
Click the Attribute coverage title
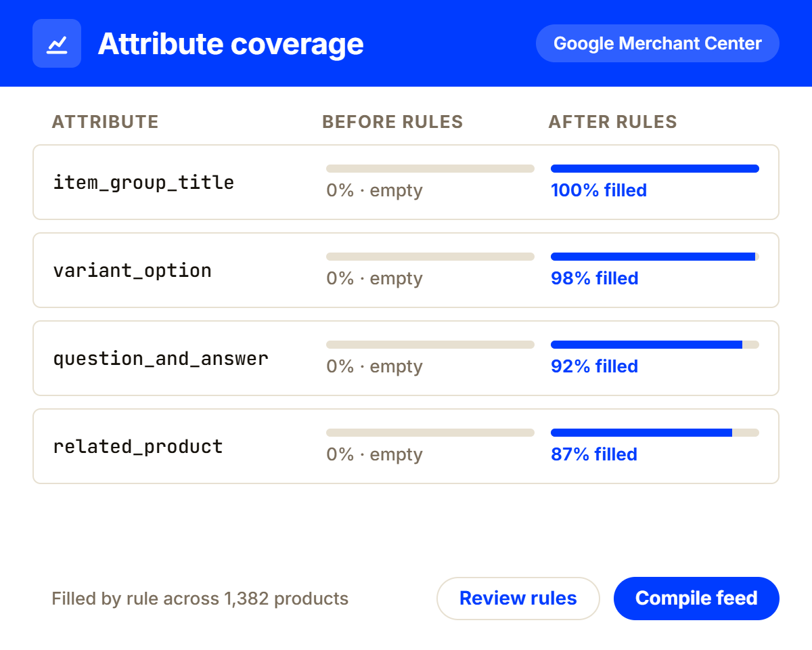click(x=231, y=43)
